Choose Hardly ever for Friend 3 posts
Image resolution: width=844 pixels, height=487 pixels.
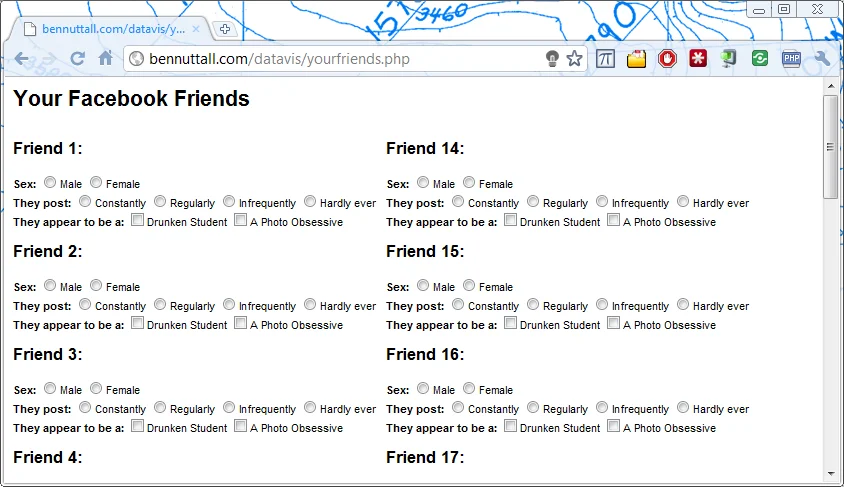pyautogui.click(x=310, y=407)
